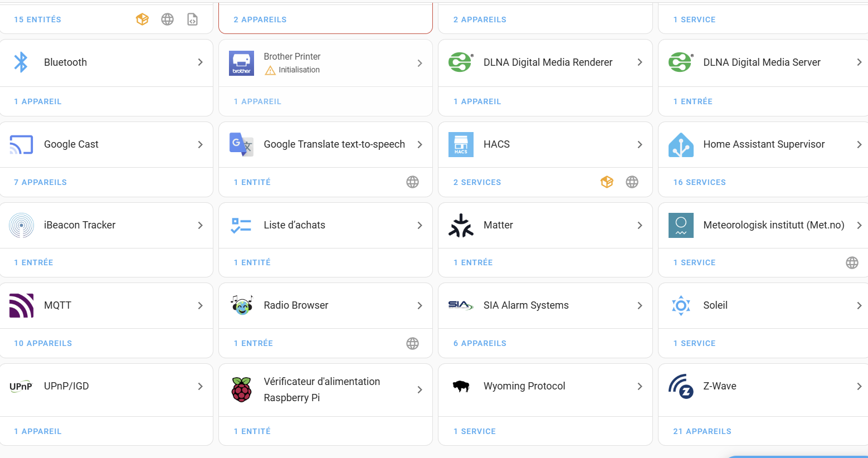Viewport: 868px width, 458px height.
Task: Open MQTT chevron arrow
Action: click(200, 305)
